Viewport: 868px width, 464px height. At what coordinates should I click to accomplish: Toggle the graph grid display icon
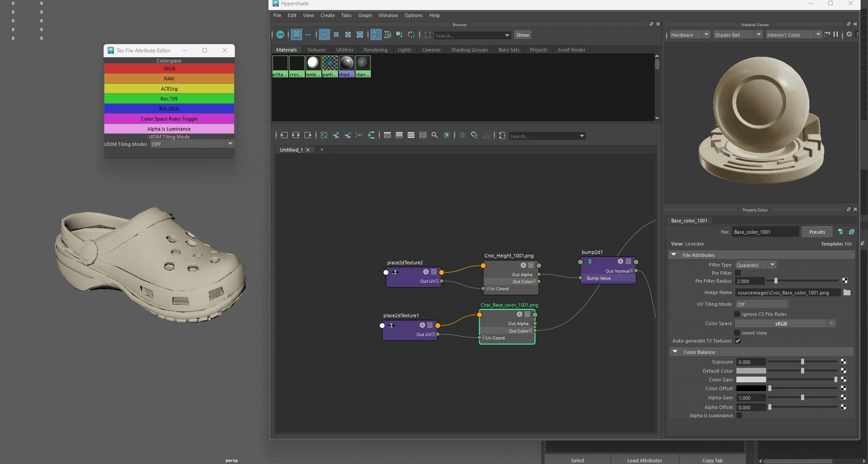[463, 135]
